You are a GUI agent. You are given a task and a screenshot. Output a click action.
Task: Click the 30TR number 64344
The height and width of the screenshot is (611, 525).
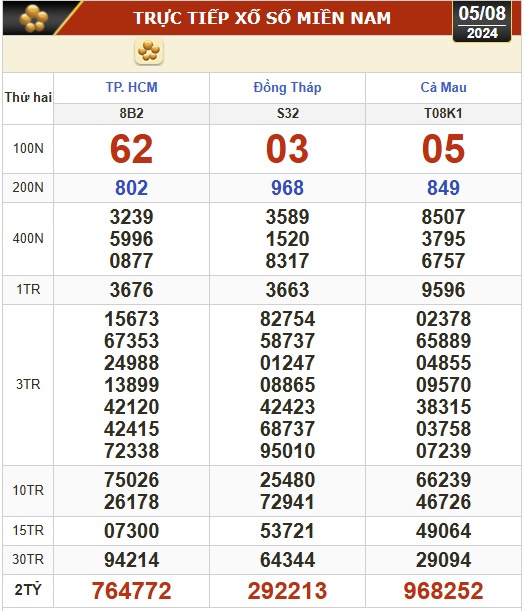pyautogui.click(x=287, y=560)
